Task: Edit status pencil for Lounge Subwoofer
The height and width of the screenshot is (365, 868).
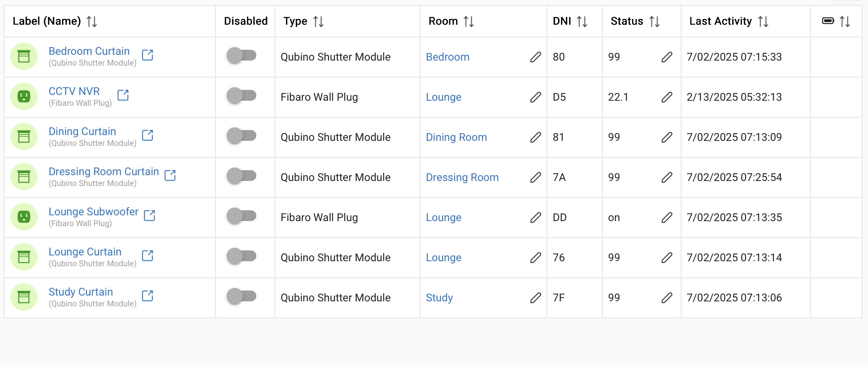Action: coord(667,218)
